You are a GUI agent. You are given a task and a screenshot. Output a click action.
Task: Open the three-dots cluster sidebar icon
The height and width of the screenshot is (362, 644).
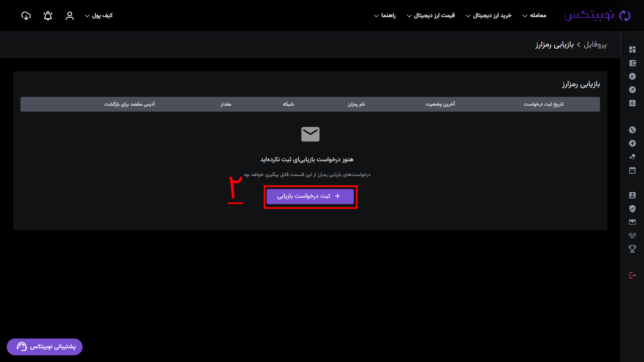coord(632,157)
